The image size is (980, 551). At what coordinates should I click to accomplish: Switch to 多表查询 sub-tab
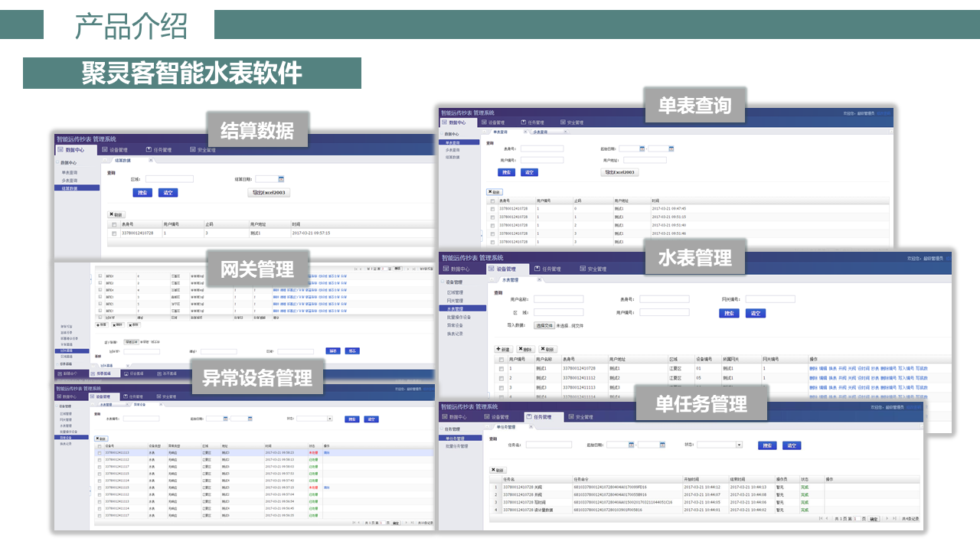[x=541, y=132]
